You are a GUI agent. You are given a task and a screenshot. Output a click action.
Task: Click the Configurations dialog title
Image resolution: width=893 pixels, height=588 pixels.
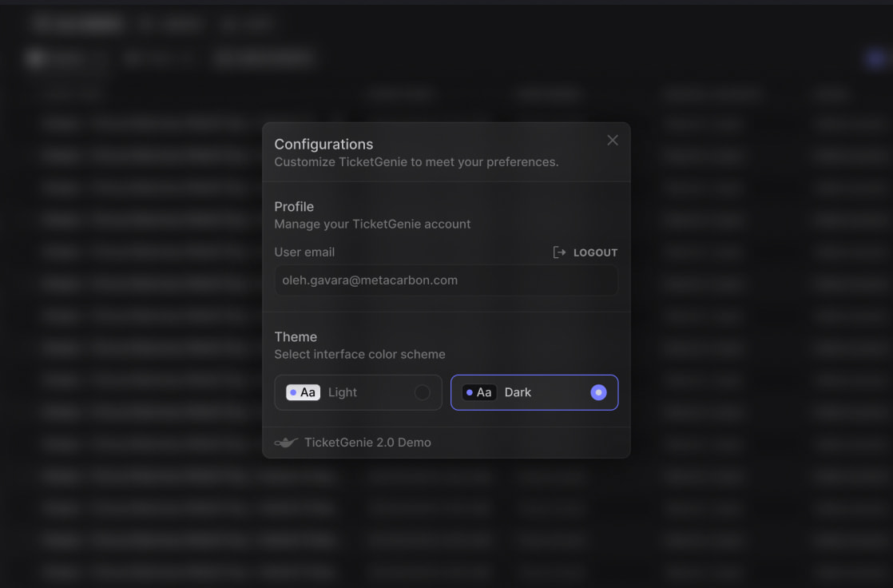pos(323,144)
